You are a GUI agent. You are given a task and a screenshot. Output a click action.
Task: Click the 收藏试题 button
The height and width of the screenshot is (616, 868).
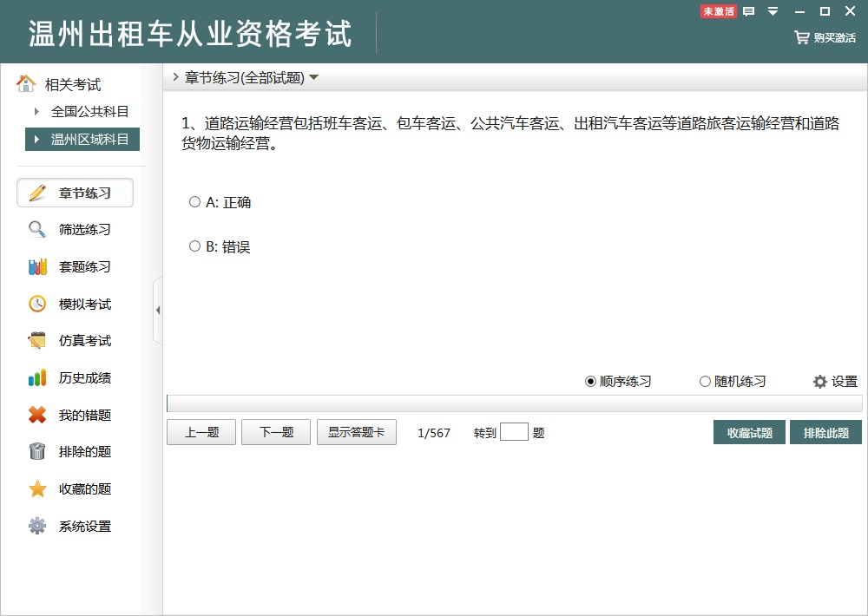tap(749, 432)
